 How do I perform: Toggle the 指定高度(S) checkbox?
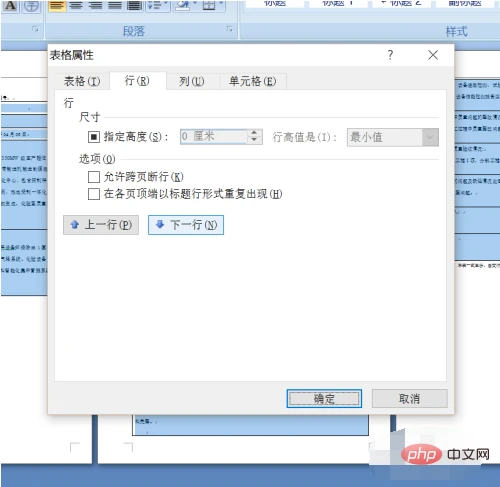tap(94, 137)
